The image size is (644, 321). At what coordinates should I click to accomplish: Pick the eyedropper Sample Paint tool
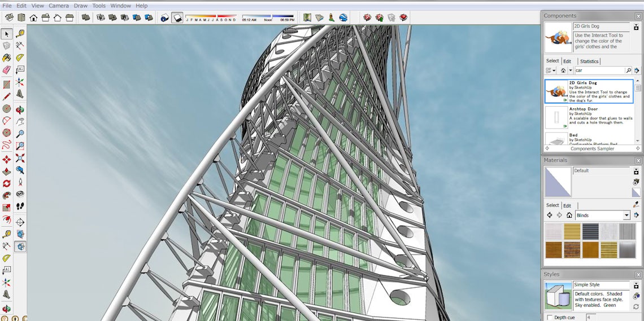636,204
